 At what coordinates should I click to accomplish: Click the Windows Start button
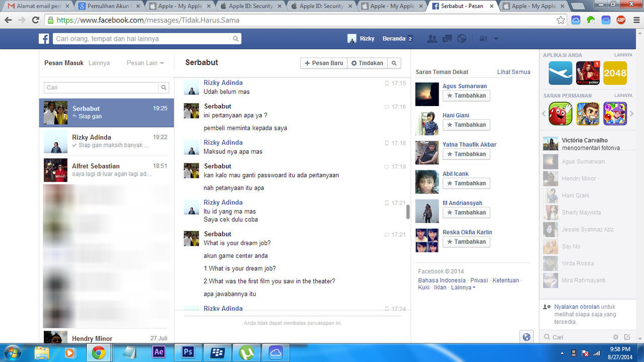pos(11,352)
